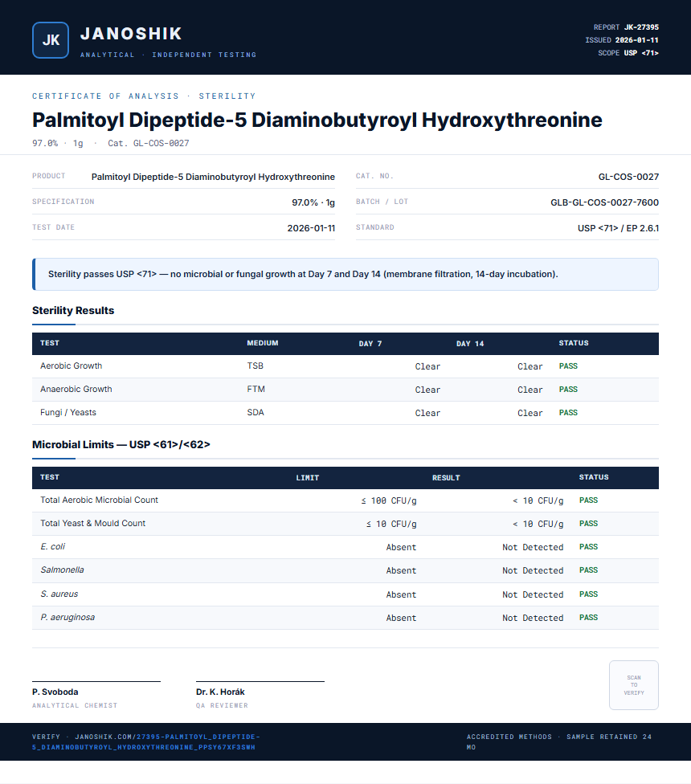Click the JK logo badge

[x=51, y=40]
